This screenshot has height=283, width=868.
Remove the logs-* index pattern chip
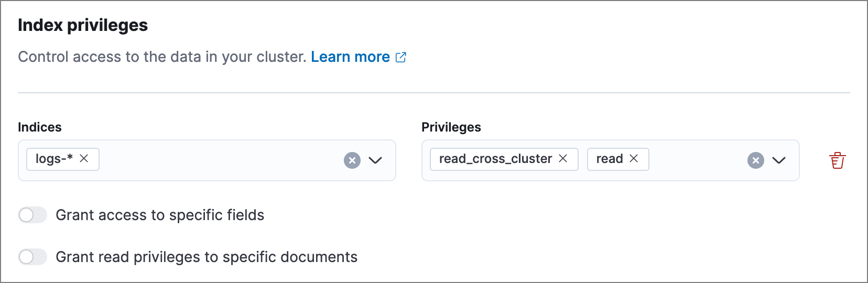pyautogui.click(x=84, y=159)
